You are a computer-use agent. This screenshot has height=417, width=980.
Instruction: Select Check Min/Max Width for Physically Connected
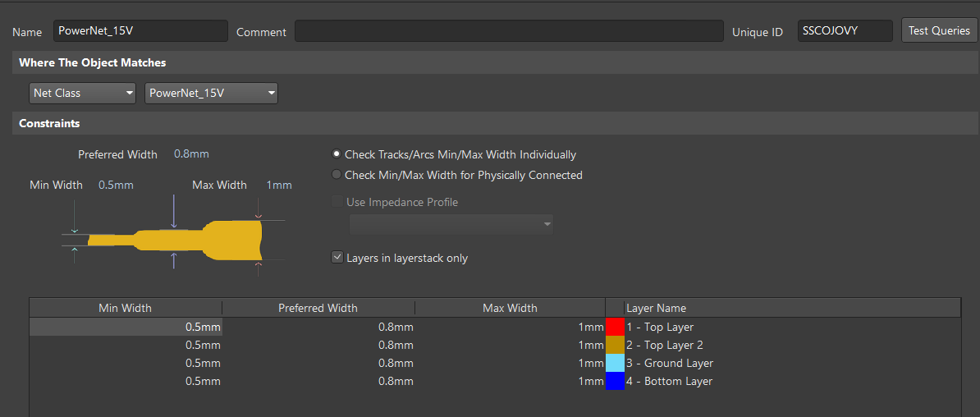[337, 175]
